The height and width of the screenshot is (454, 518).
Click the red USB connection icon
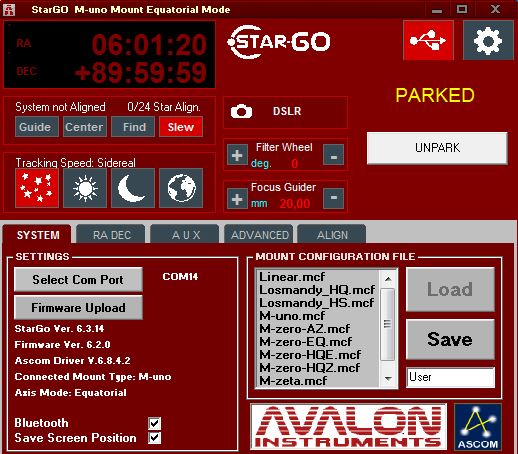[x=428, y=40]
